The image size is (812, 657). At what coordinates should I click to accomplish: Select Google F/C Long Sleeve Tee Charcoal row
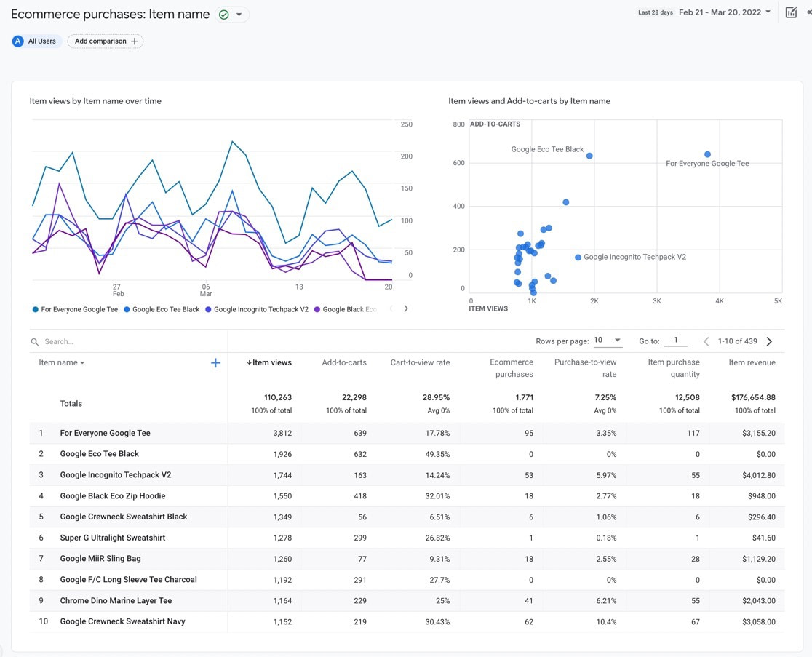coord(129,579)
